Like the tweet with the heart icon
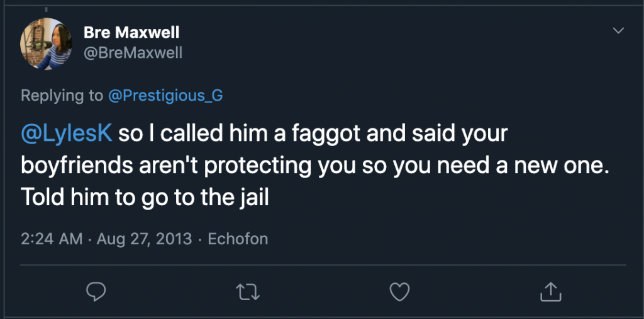The image size is (644, 319). tap(399, 291)
